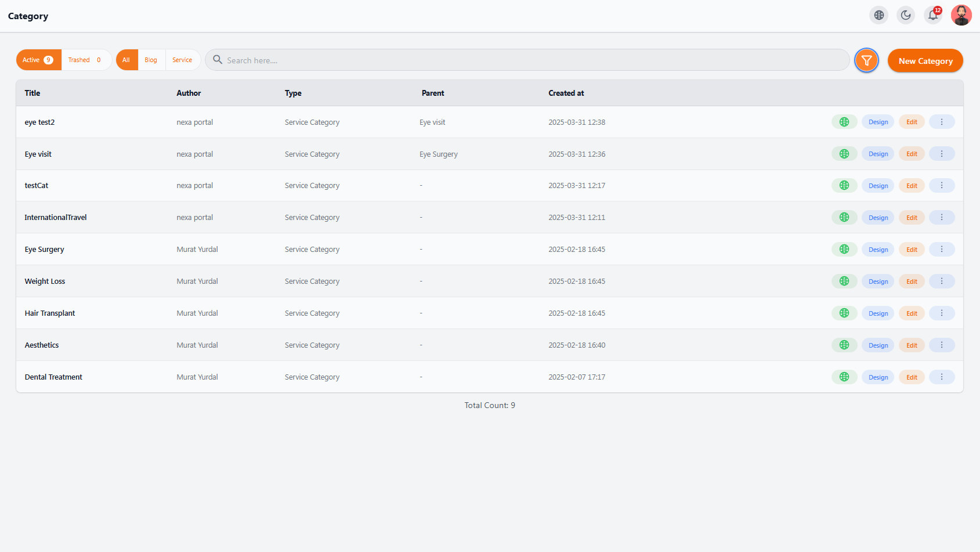Select the Hair Transplant title

tap(50, 313)
